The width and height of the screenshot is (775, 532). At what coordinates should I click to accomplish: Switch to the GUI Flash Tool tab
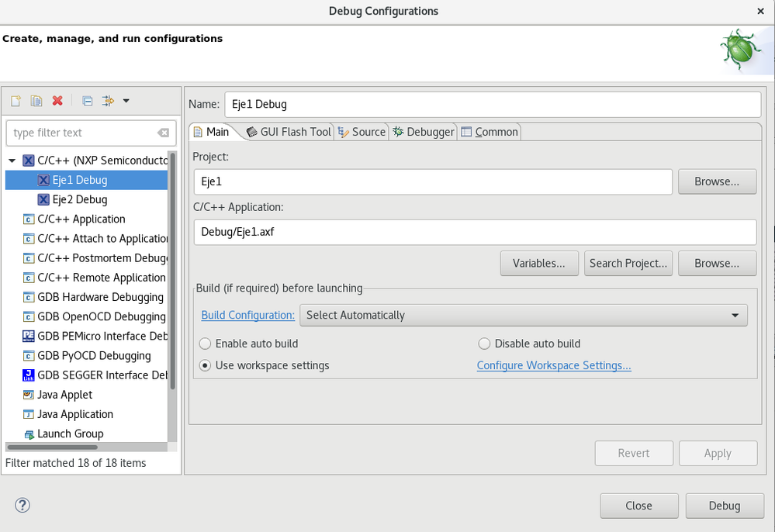pos(289,132)
